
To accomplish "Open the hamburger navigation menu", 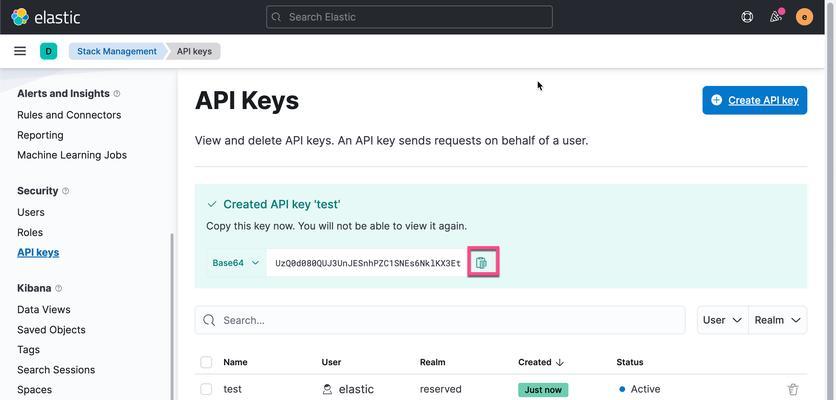I will click(x=20, y=51).
